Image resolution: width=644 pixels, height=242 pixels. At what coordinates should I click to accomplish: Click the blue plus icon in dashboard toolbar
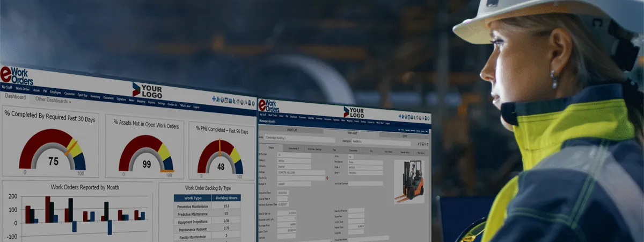tap(214, 99)
